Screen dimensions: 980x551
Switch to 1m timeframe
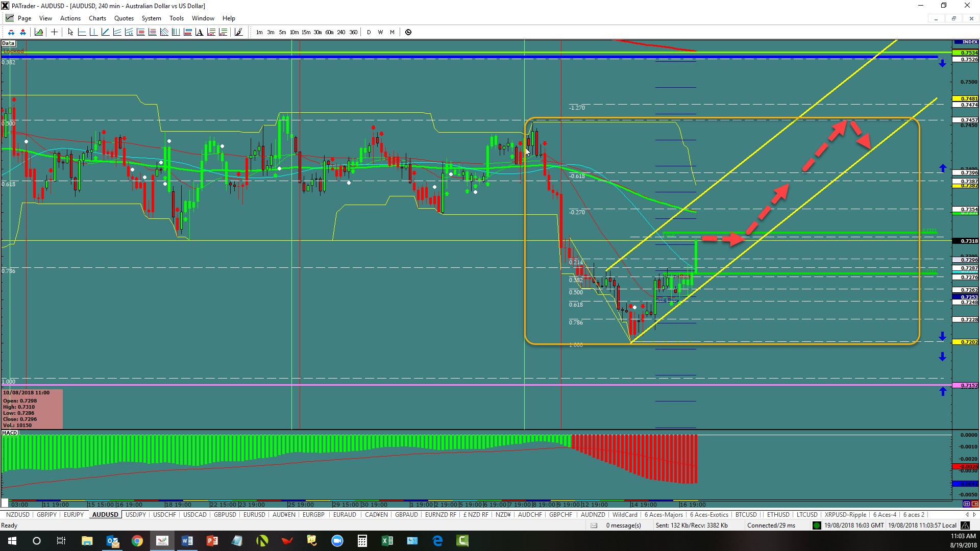(259, 32)
